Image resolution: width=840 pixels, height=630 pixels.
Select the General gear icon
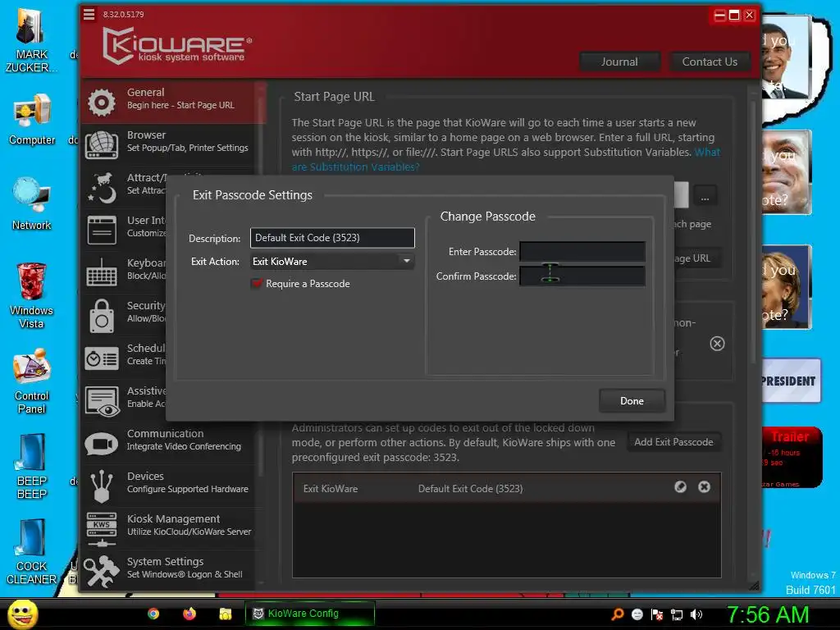click(101, 102)
